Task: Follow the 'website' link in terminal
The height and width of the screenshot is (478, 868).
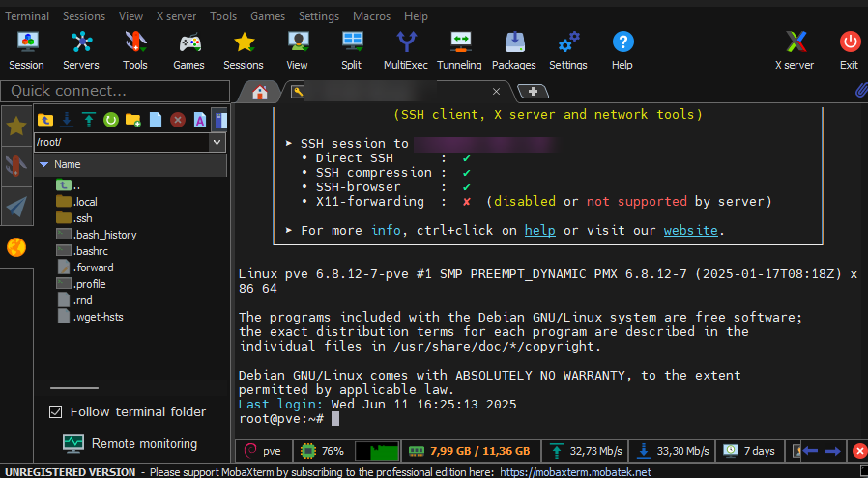Action: coord(691,230)
